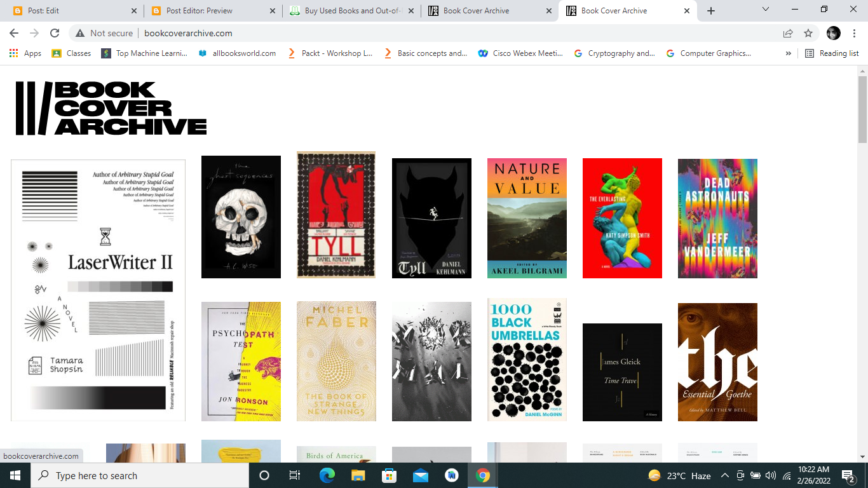Open the red Tyll book cover

tap(336, 215)
